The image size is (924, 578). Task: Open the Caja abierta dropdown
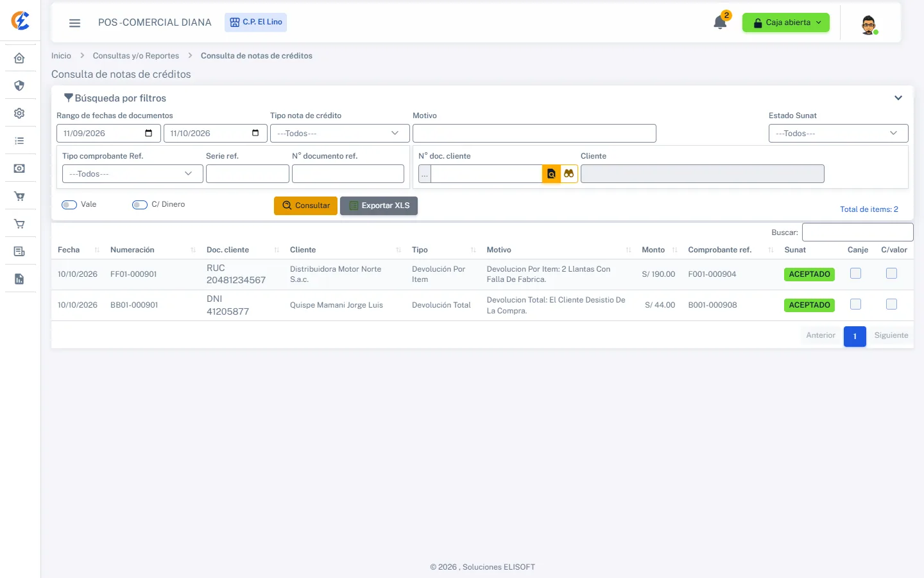tap(786, 23)
